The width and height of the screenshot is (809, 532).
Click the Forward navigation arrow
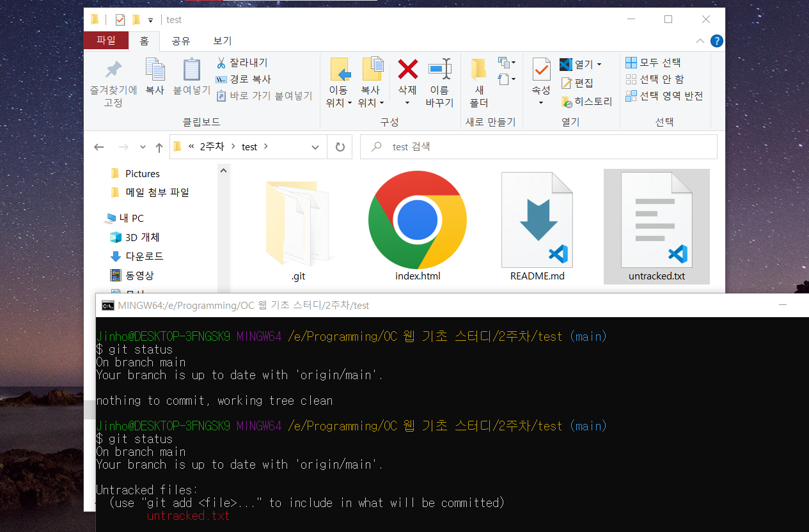tap(123, 147)
